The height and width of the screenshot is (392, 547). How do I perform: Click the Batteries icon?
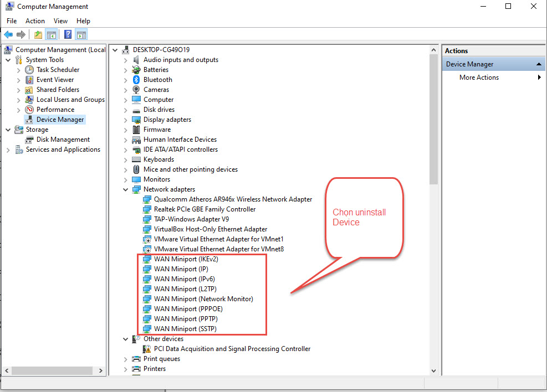pyautogui.click(x=136, y=70)
